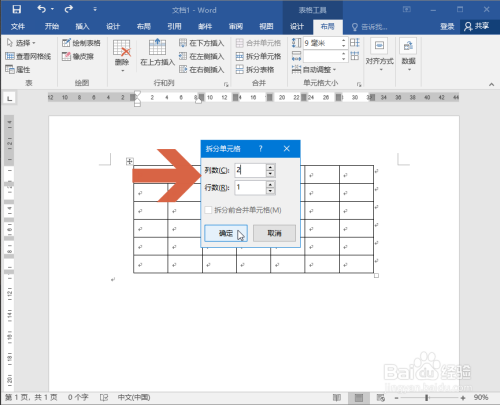Save the document using the floppy icon
Screen dimensions: 500x405
pyautogui.click(x=17, y=9)
